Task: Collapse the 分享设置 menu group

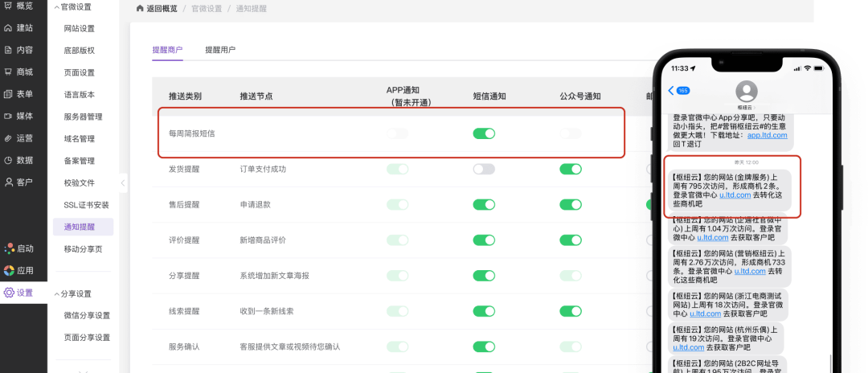Action: tap(55, 293)
